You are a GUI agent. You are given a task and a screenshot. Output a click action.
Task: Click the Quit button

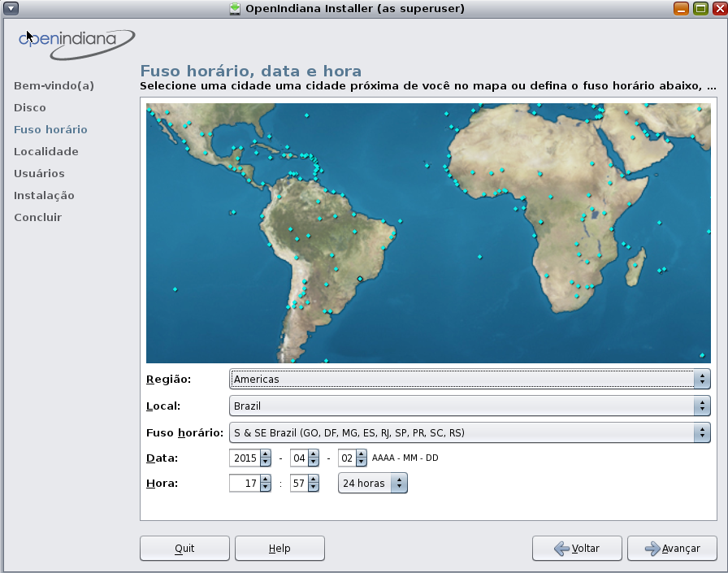(x=184, y=549)
